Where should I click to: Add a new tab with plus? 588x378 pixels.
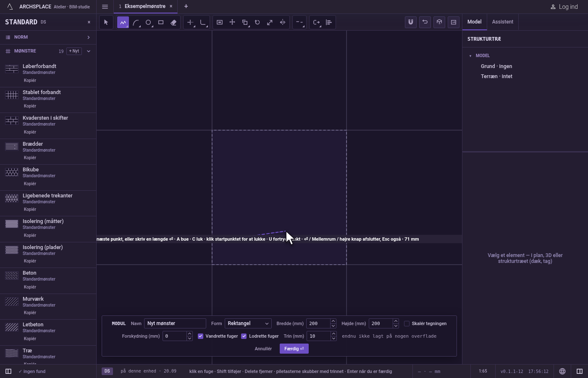tap(186, 6)
